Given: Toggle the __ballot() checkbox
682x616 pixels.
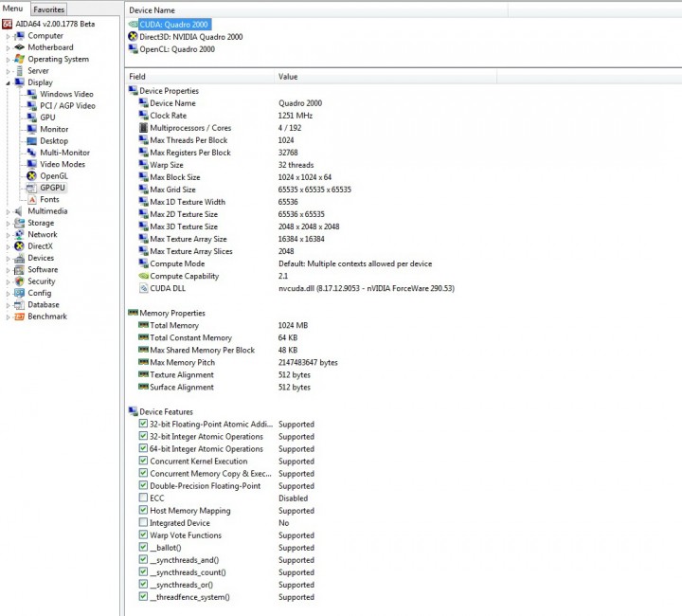Looking at the screenshot, I should tap(143, 547).
